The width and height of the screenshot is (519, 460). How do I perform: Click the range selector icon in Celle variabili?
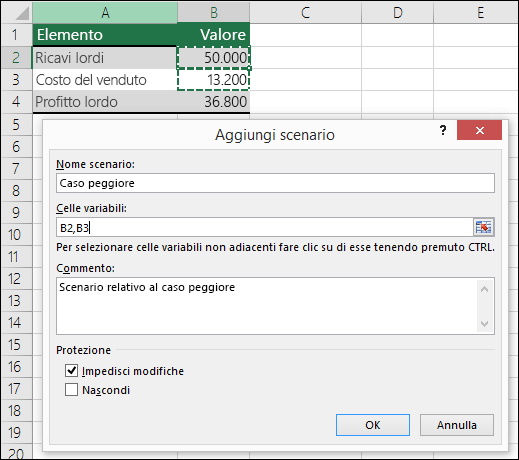coord(483,227)
